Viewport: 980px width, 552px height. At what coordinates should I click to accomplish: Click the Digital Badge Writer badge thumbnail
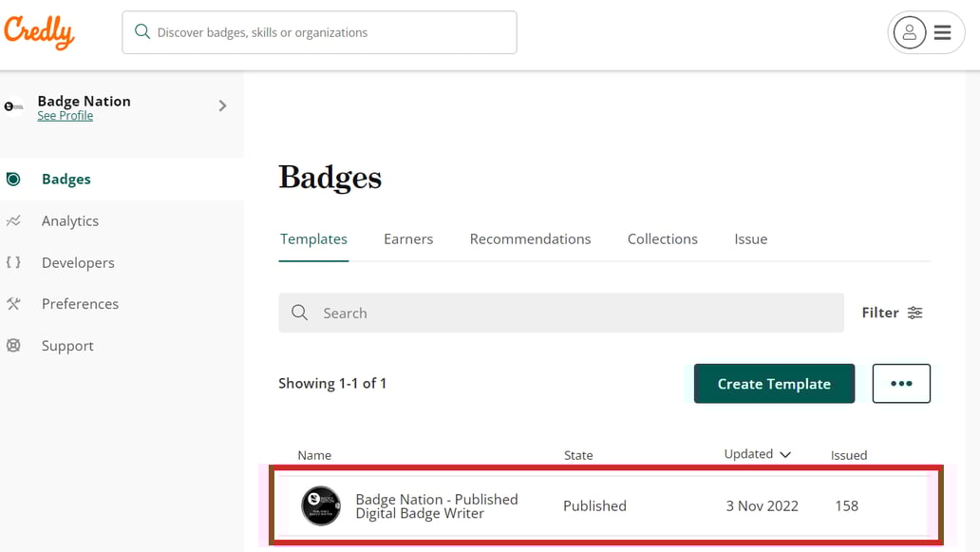coord(321,506)
